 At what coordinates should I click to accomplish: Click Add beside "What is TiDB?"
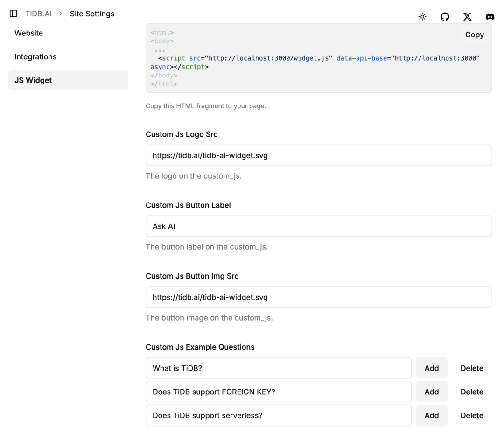[x=431, y=368]
